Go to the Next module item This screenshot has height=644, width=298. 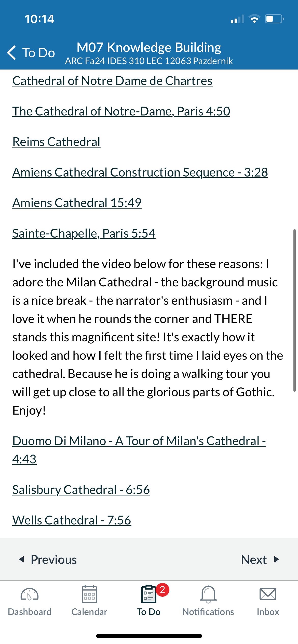pos(260,560)
